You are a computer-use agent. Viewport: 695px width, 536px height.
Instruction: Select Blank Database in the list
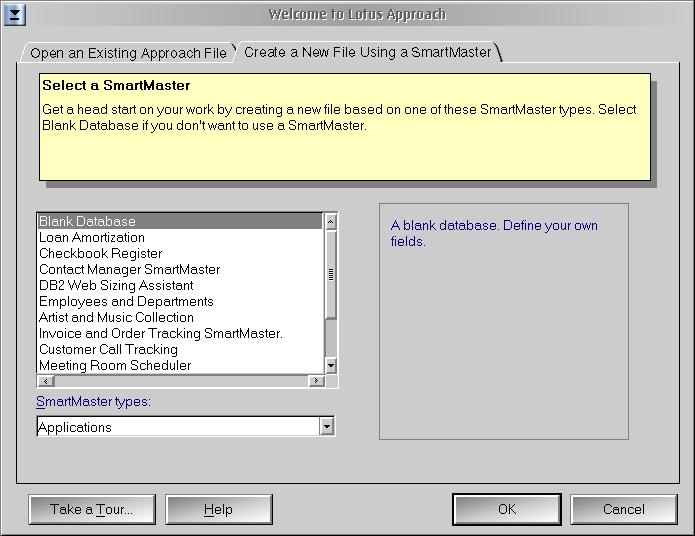tap(180, 221)
